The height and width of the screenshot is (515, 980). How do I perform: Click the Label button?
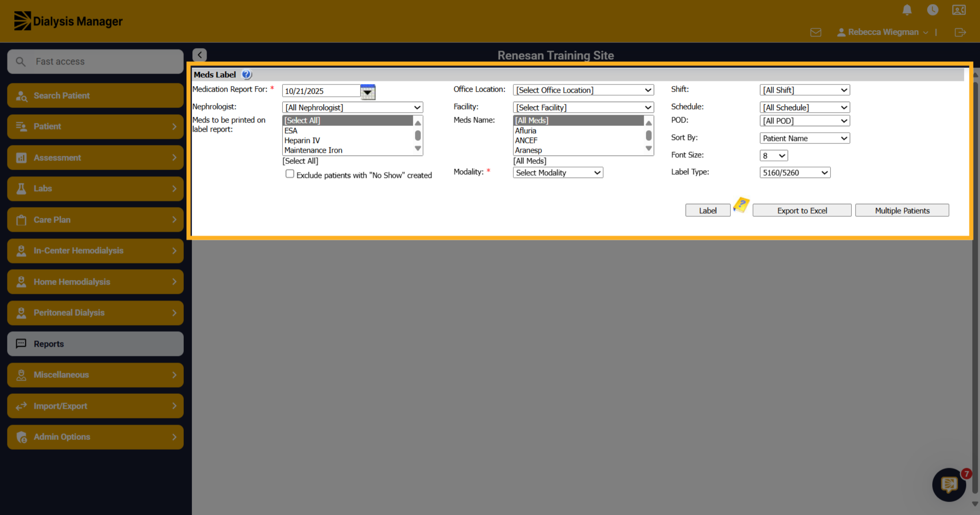click(x=708, y=211)
